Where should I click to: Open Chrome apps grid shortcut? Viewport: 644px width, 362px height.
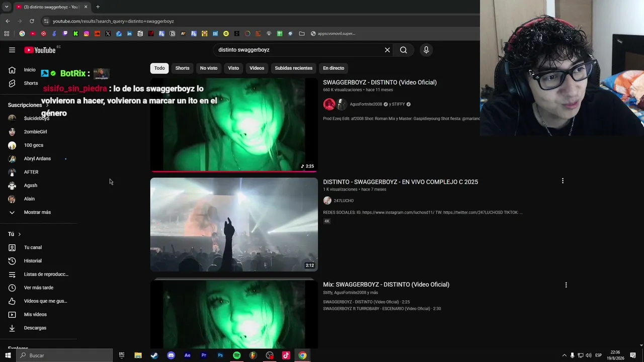coord(7,34)
